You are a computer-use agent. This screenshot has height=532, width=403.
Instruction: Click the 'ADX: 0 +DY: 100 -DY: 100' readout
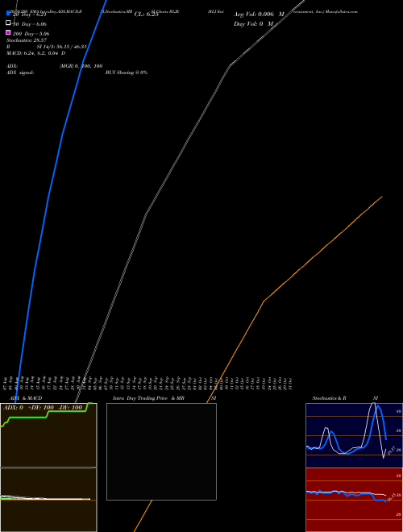43,408
